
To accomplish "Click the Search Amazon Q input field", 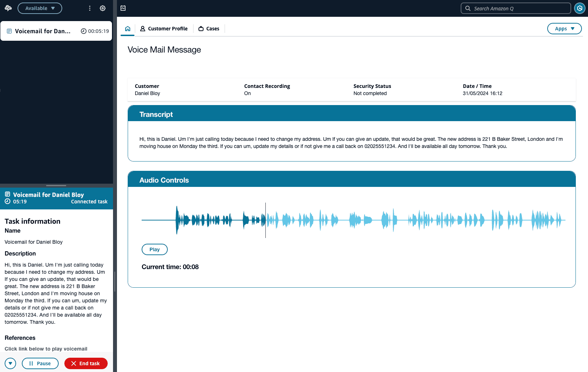I will [515, 8].
